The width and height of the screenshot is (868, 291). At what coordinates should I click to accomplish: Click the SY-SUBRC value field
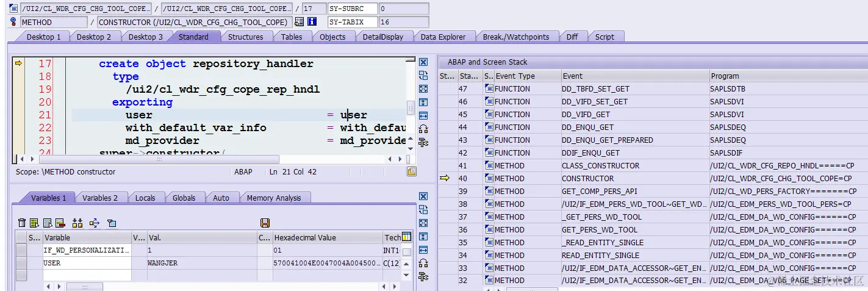pyautogui.click(x=403, y=9)
